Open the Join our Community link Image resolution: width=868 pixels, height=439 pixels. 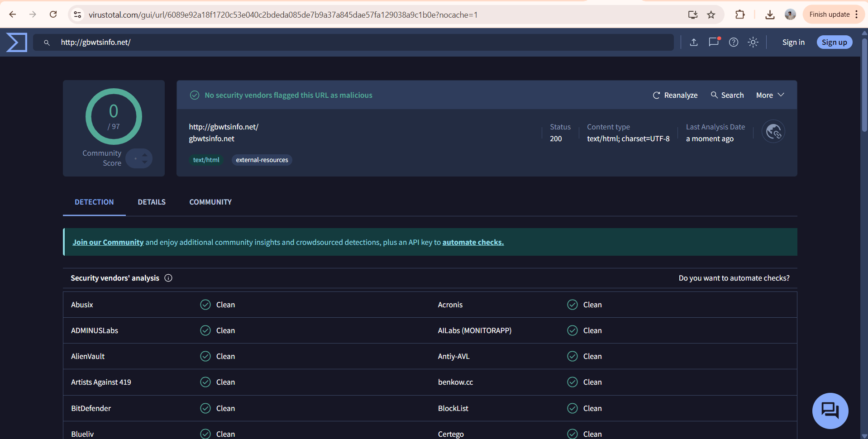[x=108, y=242]
